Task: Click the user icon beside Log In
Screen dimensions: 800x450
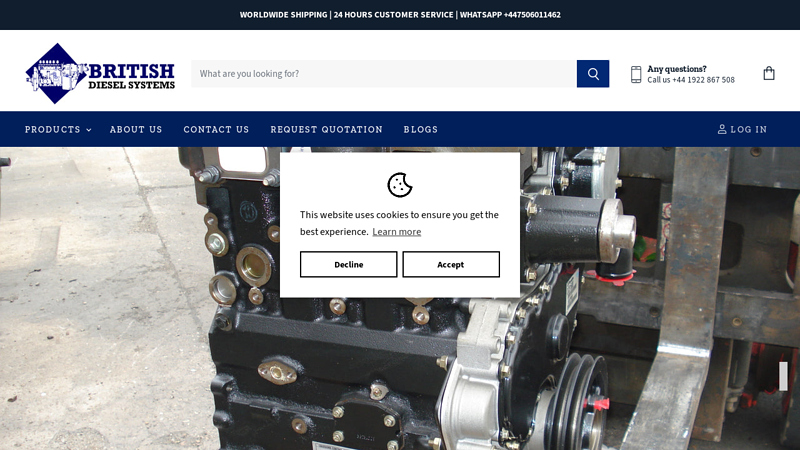Action: (x=722, y=129)
